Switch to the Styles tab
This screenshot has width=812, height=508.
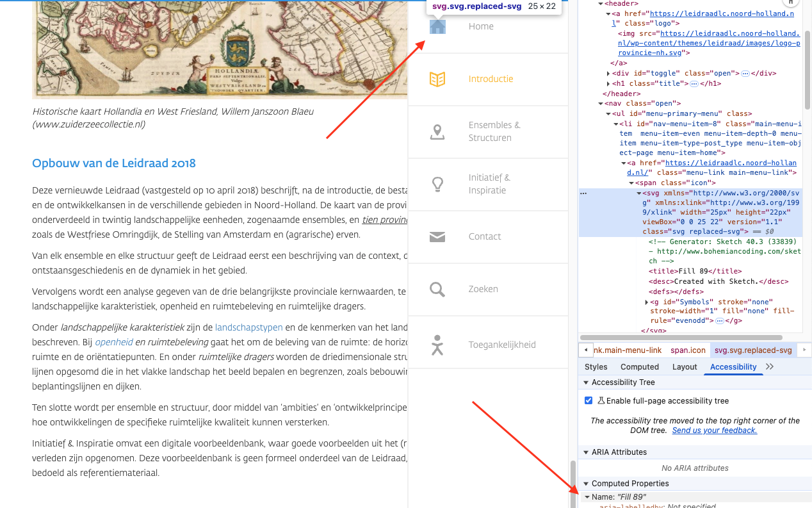(x=596, y=367)
